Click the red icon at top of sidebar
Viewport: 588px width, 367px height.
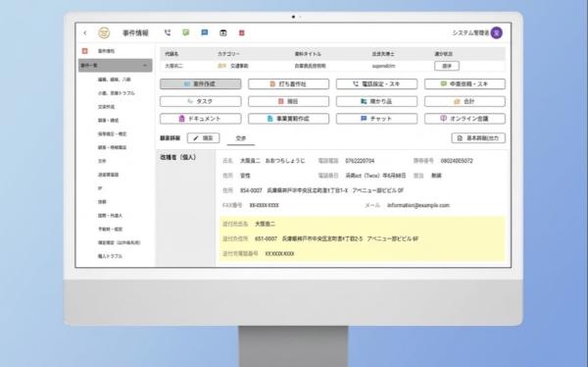(x=85, y=51)
